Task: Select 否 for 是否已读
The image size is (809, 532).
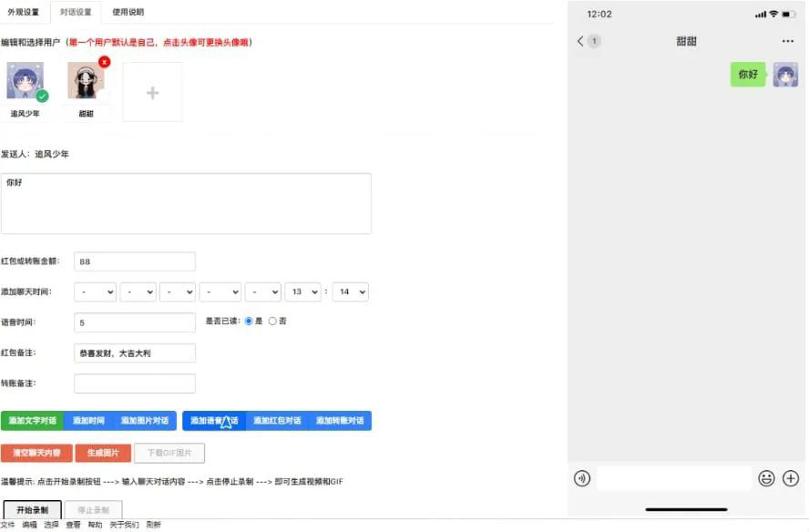Action: coord(272,321)
